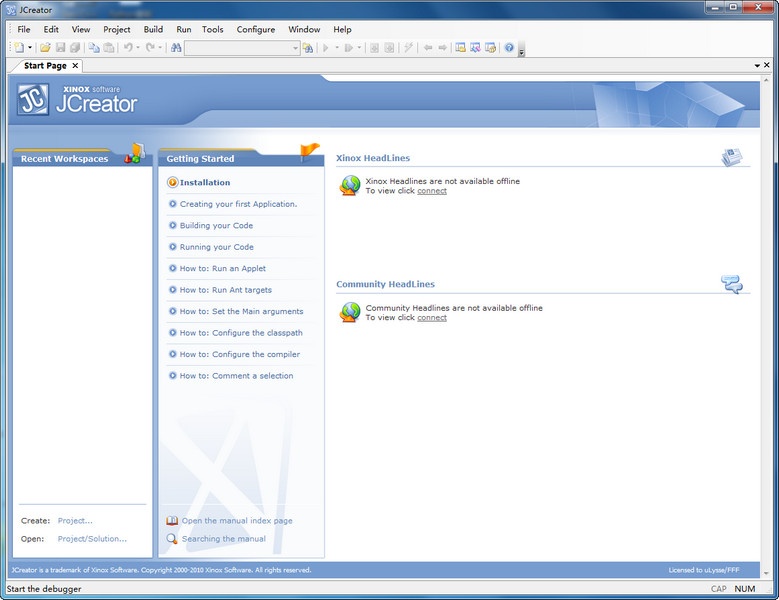The height and width of the screenshot is (600, 779).
Task: Click the New file toolbar icon
Action: tap(19, 48)
